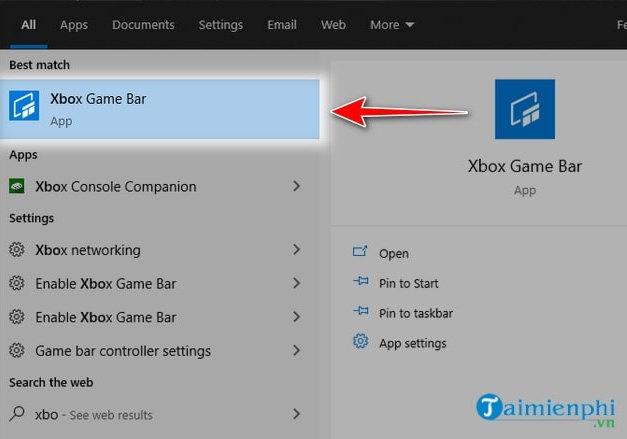This screenshot has width=627, height=439.
Task: Click the Xbox Game Bar icon in Best match
Action: point(24,106)
